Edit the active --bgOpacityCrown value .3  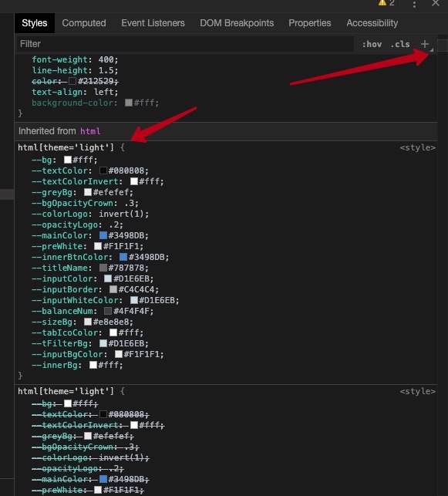point(129,203)
